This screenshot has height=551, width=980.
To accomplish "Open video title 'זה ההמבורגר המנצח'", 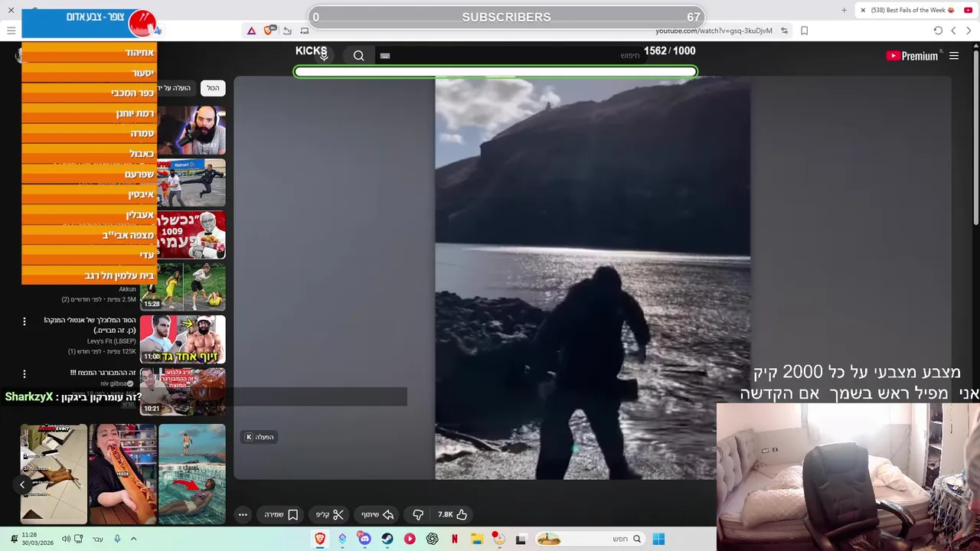I will pos(103,373).
